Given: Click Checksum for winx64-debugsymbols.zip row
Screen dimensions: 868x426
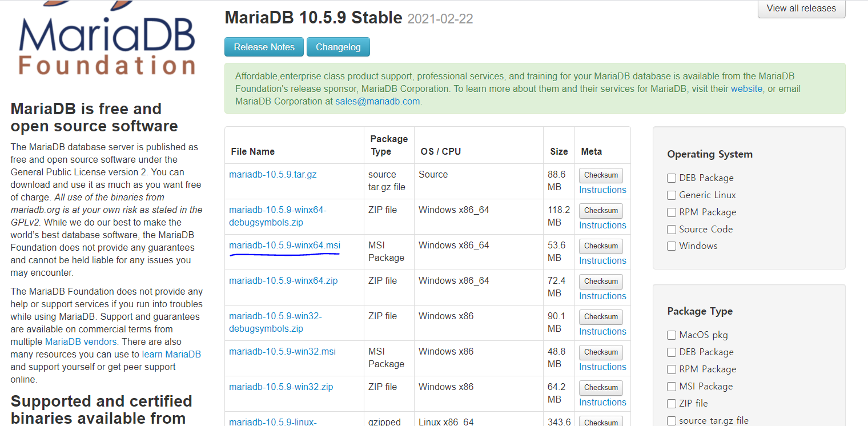Looking at the screenshot, I should click(x=601, y=211).
